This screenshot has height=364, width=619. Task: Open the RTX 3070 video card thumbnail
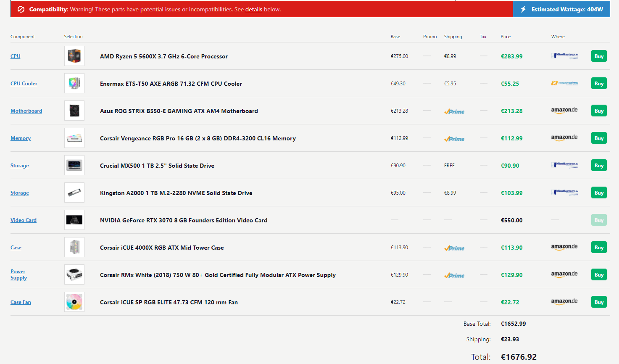(x=74, y=220)
